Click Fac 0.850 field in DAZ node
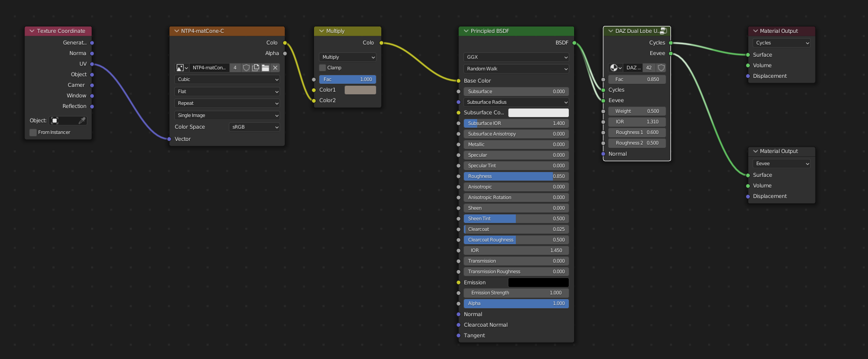This screenshot has width=868, height=359. pos(637,79)
